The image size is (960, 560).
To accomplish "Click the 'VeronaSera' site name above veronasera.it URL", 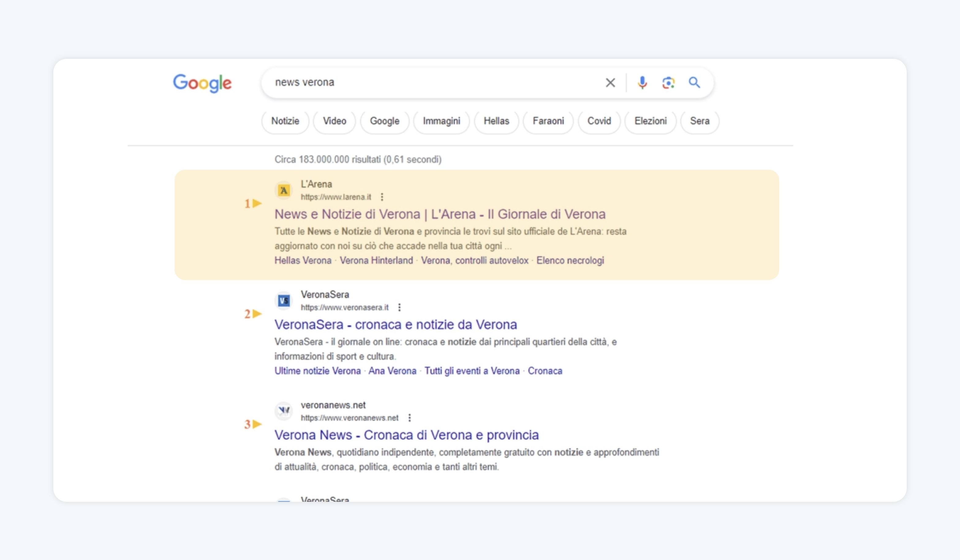I will pos(325,295).
